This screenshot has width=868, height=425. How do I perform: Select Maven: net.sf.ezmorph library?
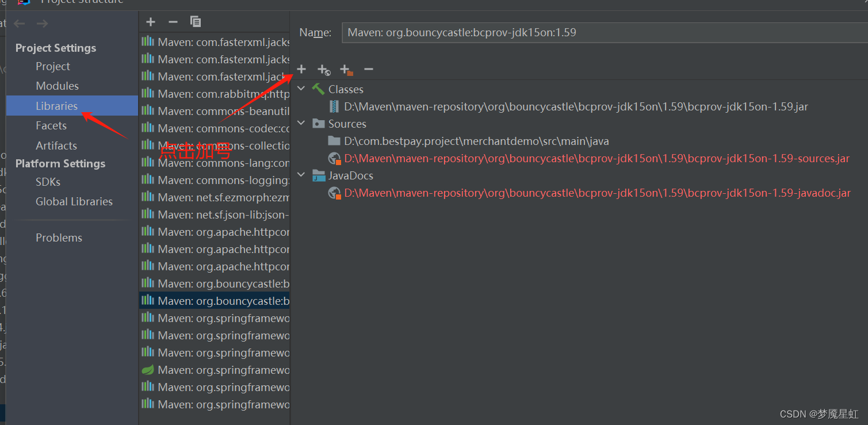(215, 197)
